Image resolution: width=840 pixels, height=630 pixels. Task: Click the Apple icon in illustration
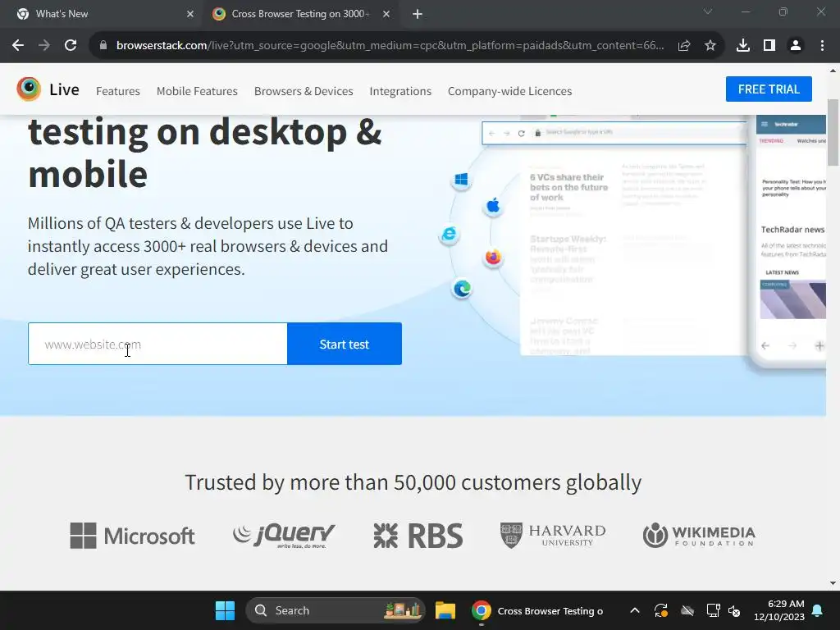pyautogui.click(x=493, y=205)
